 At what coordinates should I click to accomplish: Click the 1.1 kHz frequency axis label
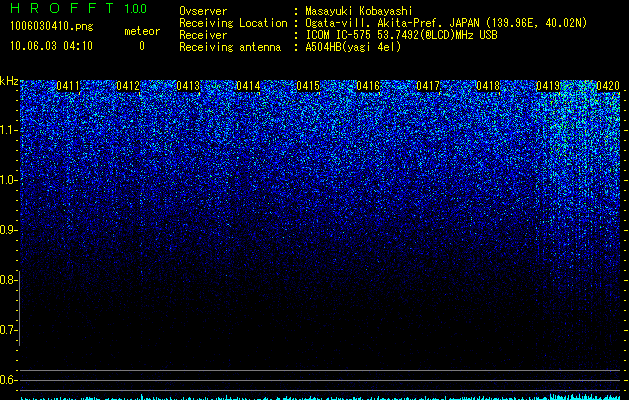[9, 130]
